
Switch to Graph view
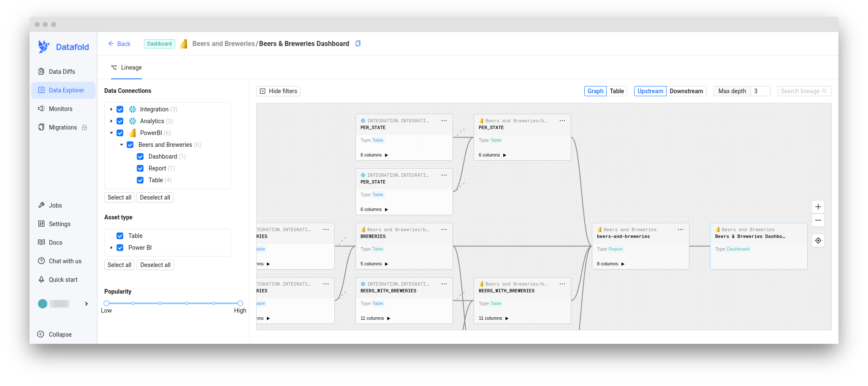595,91
